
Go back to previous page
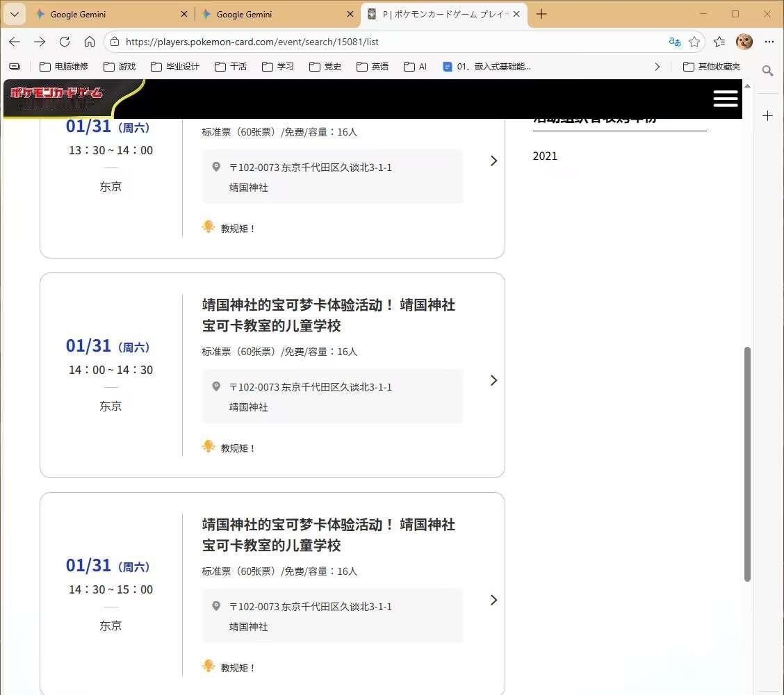(15, 42)
